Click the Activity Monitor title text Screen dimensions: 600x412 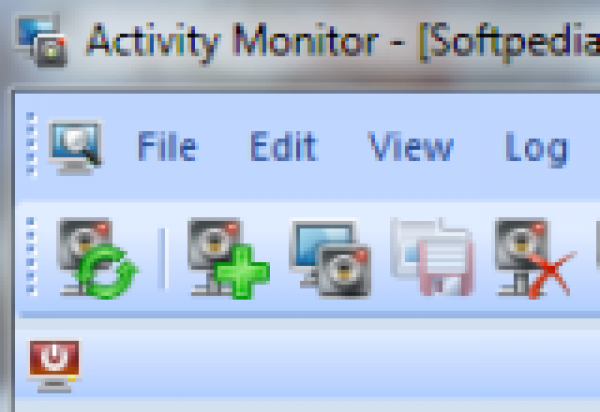pyautogui.click(x=232, y=43)
